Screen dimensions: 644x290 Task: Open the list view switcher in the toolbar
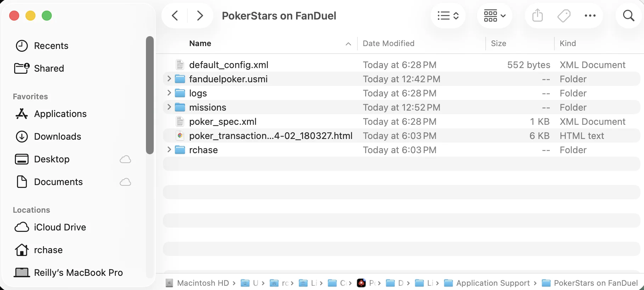tap(448, 16)
